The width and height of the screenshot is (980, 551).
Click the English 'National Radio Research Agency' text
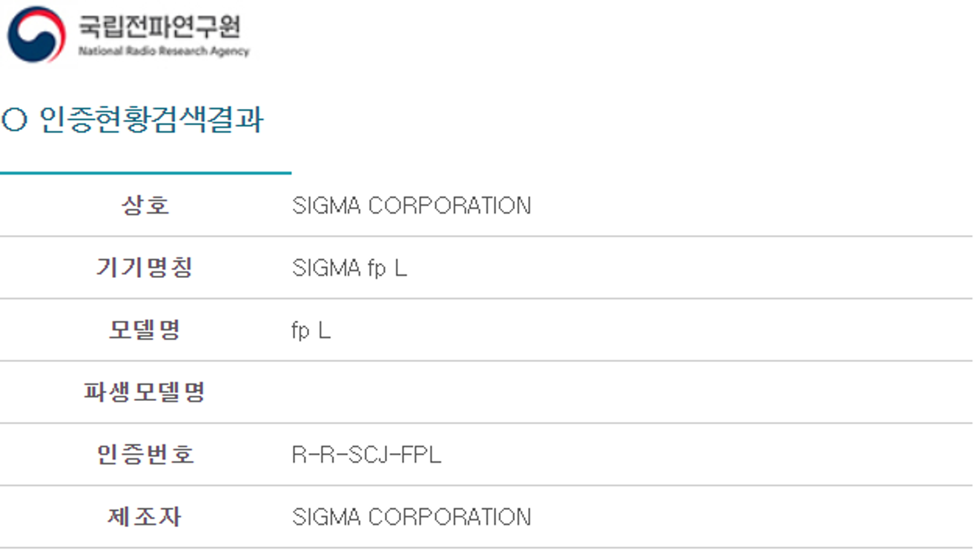click(164, 51)
